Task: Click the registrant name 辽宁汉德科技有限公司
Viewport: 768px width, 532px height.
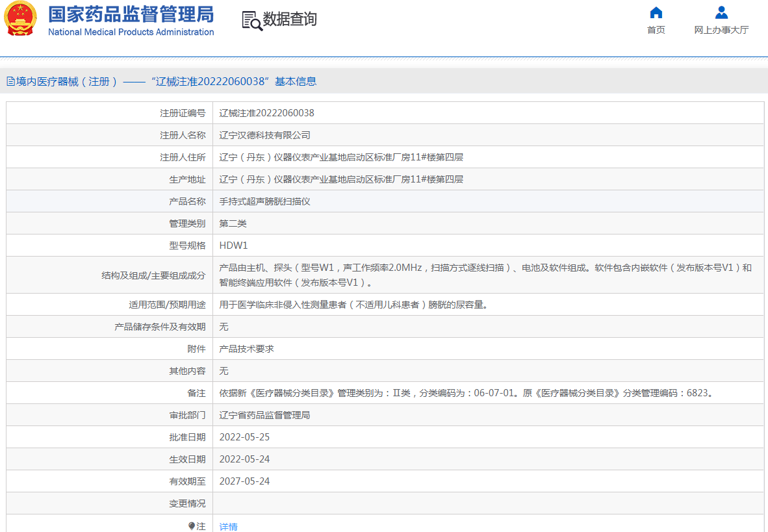Action: click(264, 135)
